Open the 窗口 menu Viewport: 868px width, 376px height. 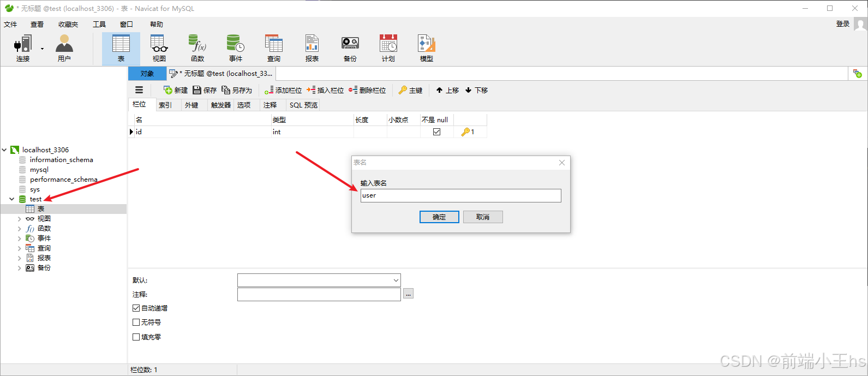(127, 25)
